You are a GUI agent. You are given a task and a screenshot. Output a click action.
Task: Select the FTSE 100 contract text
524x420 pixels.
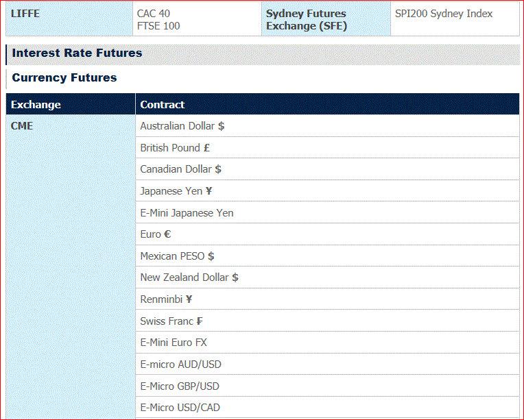tap(158, 26)
